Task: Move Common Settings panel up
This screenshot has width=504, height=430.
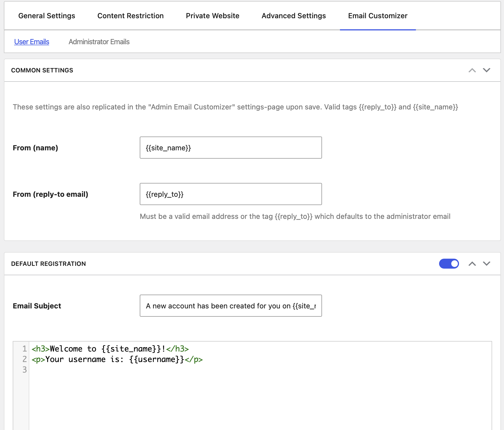Action: [472, 70]
